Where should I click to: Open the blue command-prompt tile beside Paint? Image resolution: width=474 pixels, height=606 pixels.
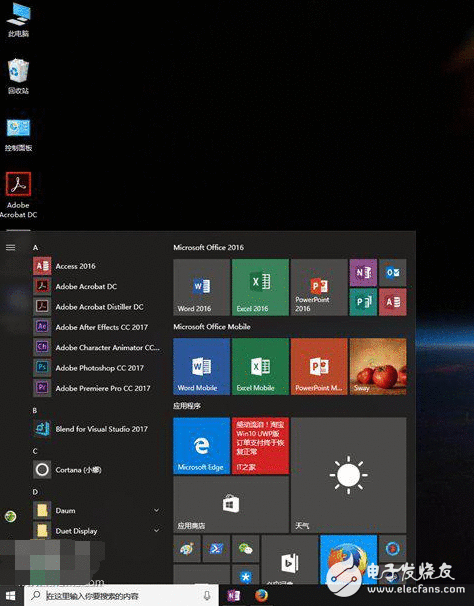[x=216, y=548]
